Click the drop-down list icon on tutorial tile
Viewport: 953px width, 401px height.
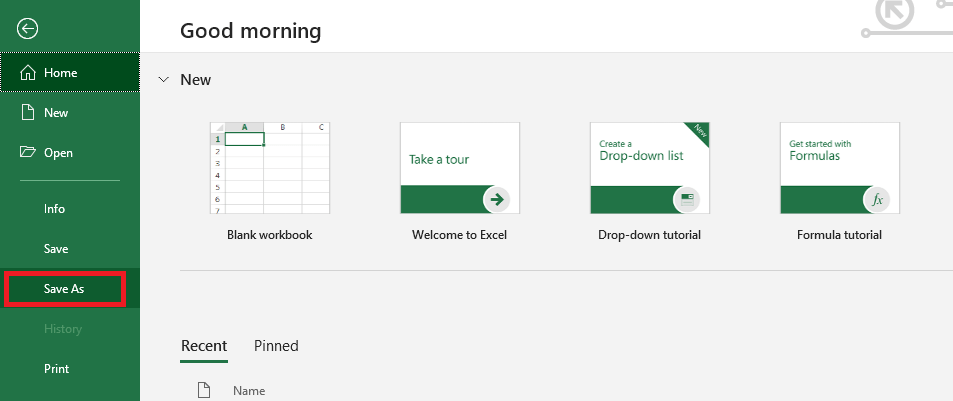[686, 199]
